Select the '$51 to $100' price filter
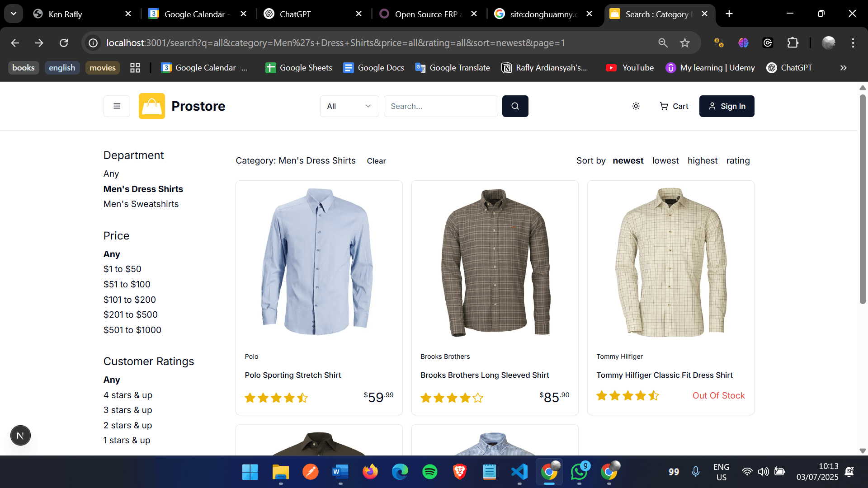 click(127, 284)
